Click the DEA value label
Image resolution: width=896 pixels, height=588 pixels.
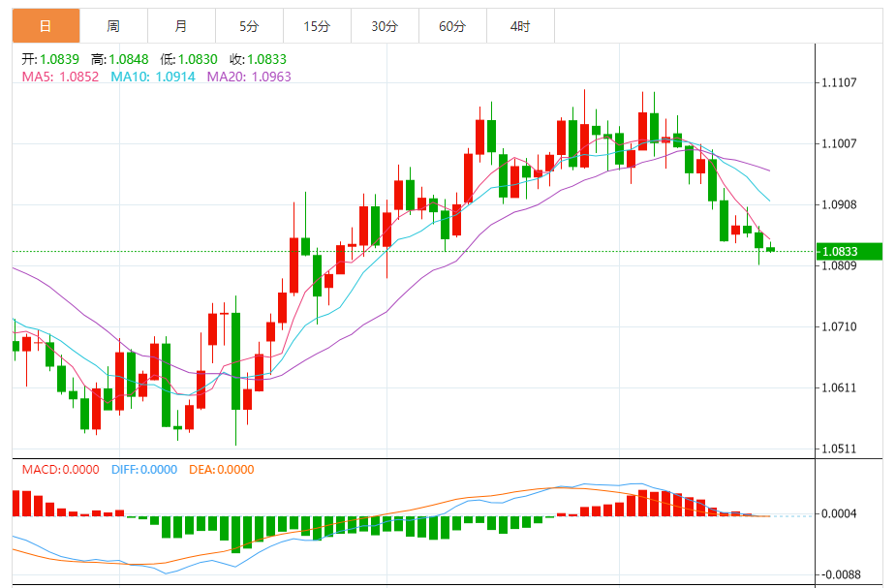(x=222, y=470)
